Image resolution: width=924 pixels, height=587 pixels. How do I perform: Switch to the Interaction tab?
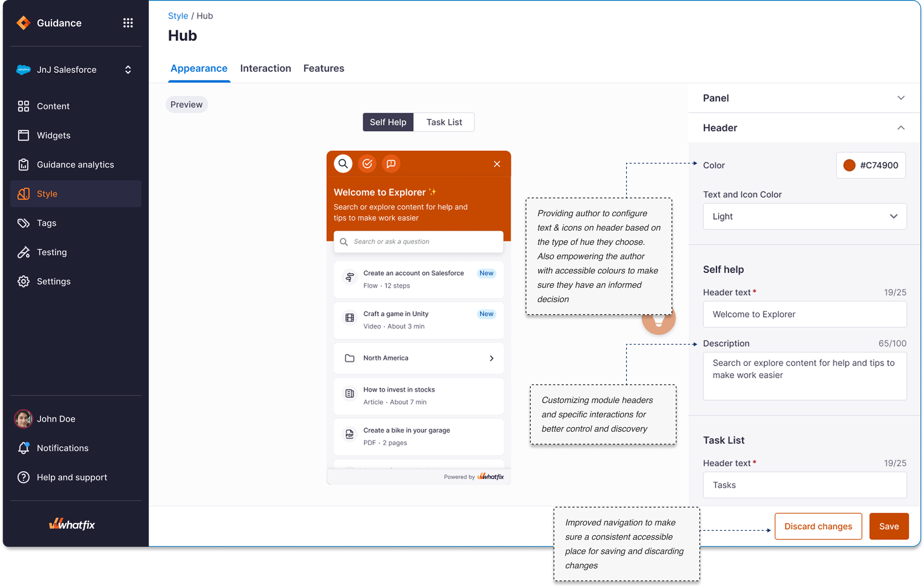[x=265, y=68]
